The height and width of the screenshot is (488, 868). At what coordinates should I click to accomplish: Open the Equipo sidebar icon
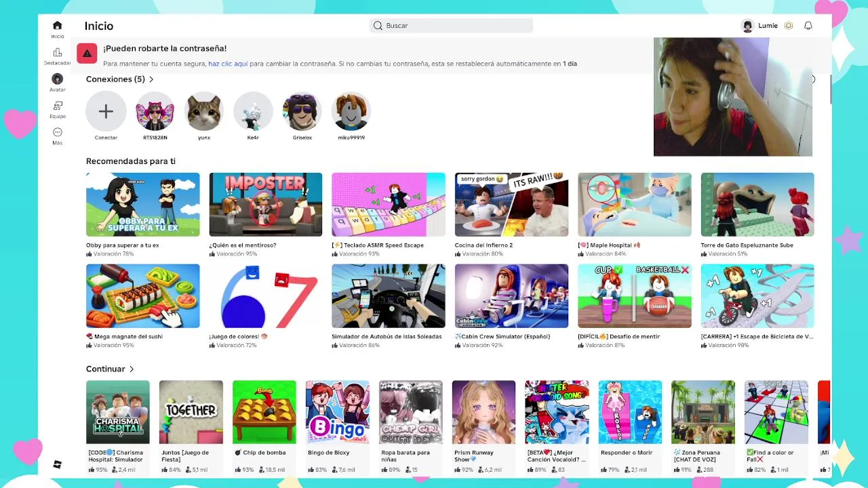click(x=57, y=106)
